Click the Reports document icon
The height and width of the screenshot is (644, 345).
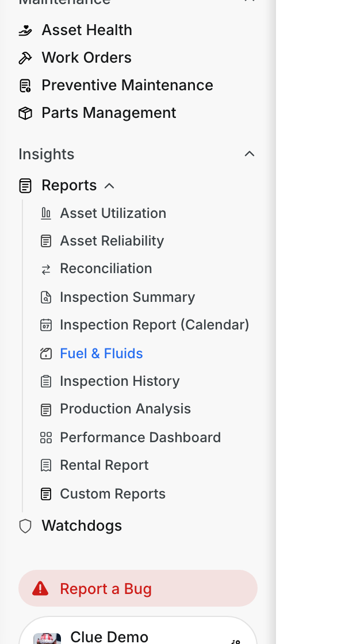click(x=25, y=186)
